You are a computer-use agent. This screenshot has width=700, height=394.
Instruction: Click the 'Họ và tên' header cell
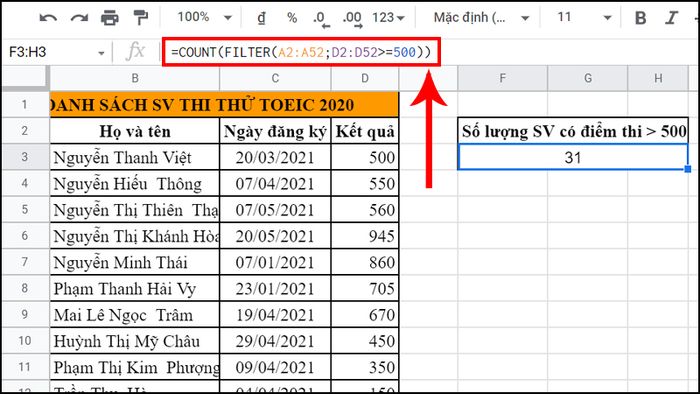(135, 131)
